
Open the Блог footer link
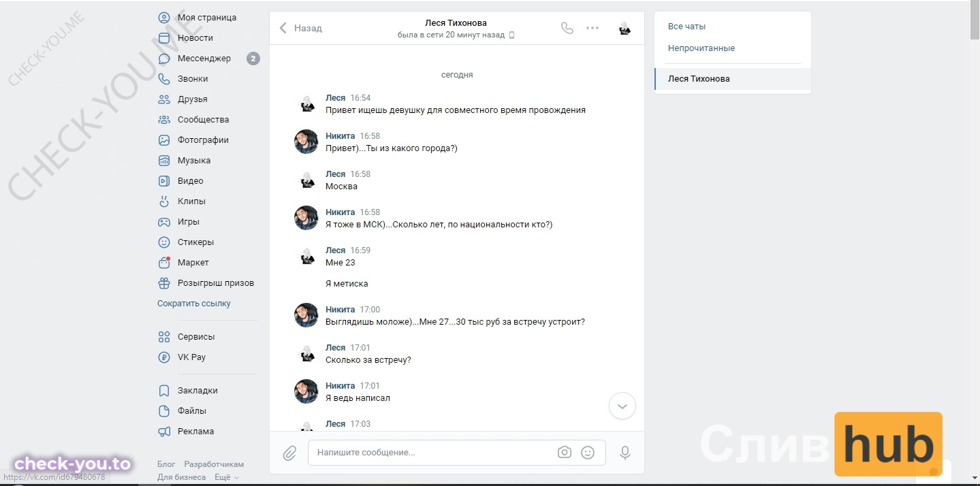point(166,464)
